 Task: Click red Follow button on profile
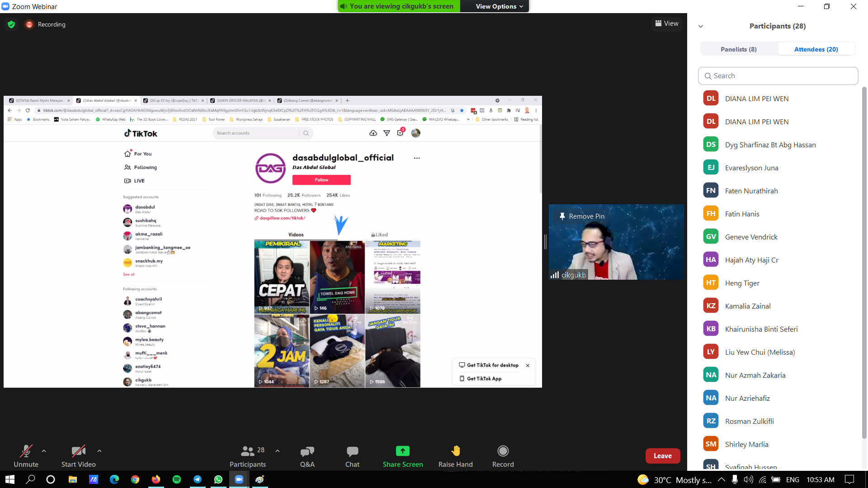tap(321, 180)
